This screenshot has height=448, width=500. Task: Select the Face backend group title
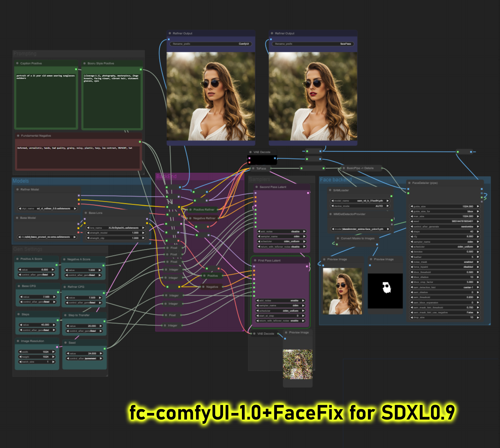pos(336,180)
